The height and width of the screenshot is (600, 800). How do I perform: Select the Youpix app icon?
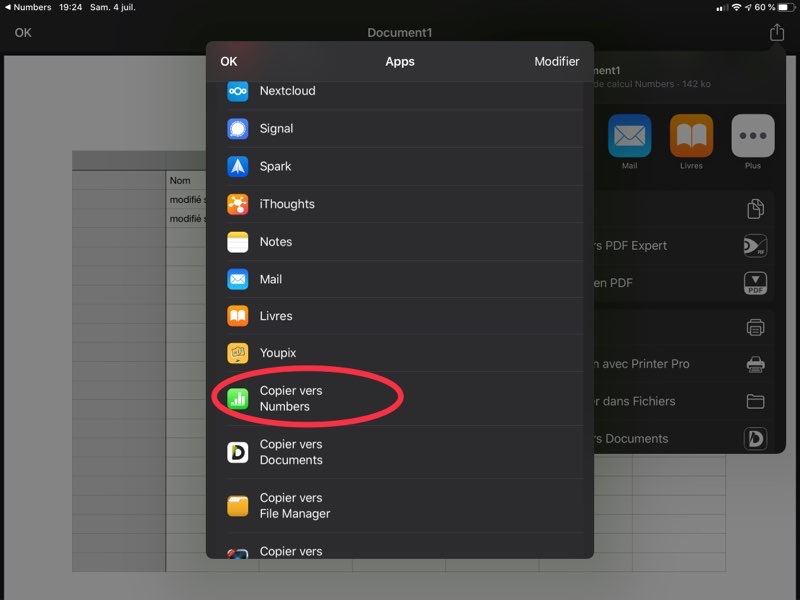coord(237,353)
